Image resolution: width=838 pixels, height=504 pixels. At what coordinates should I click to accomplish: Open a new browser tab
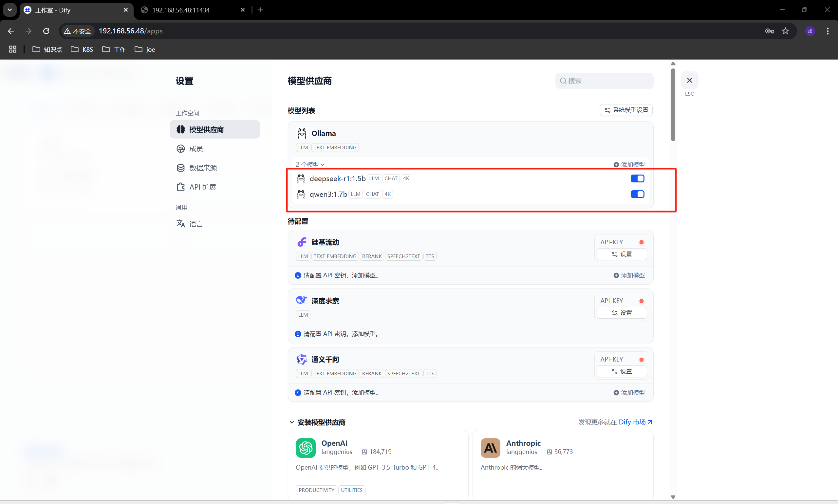(260, 10)
